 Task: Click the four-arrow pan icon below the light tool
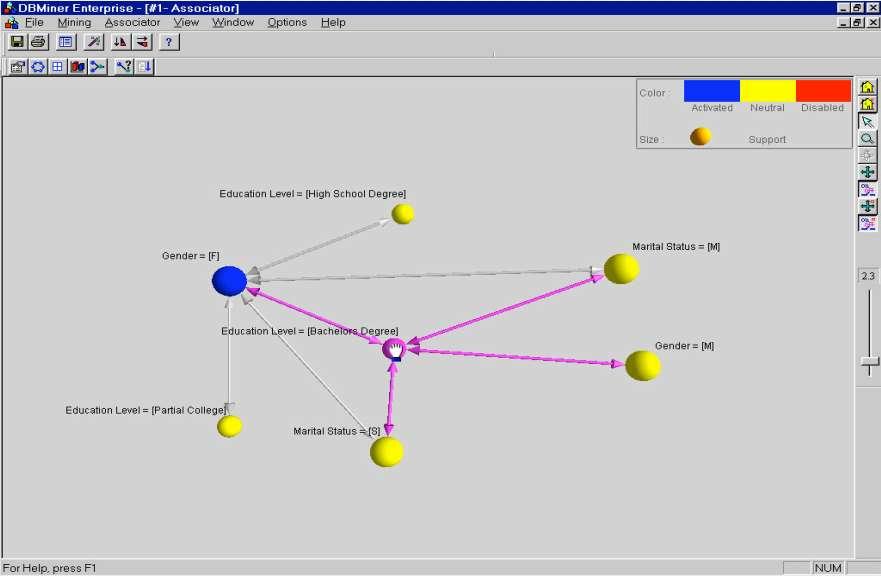tap(868, 173)
